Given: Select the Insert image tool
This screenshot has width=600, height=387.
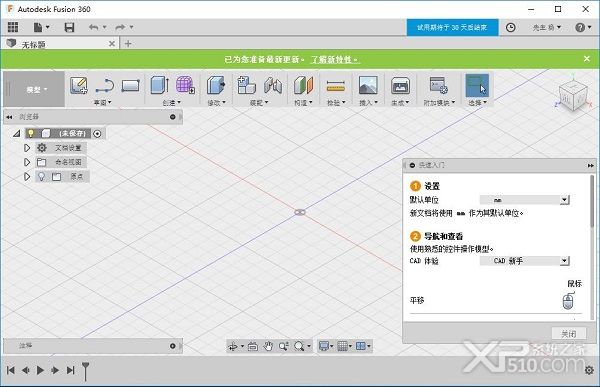Looking at the screenshot, I should coord(368,85).
